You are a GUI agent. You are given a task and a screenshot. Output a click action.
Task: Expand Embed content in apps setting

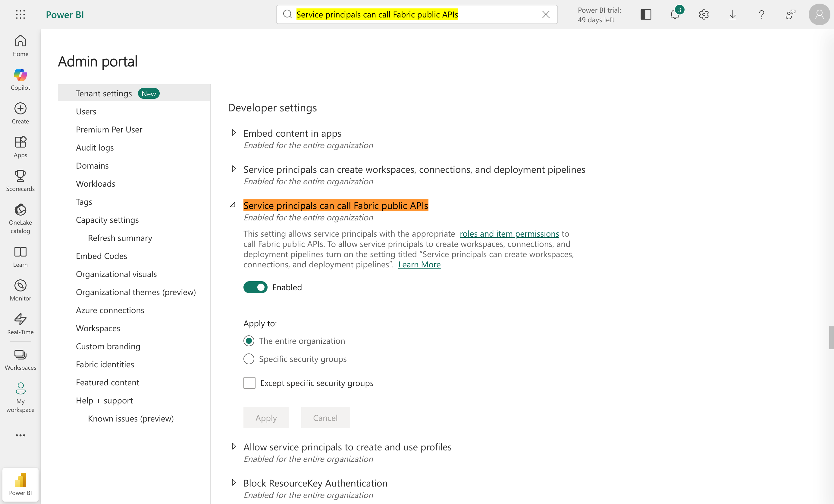(234, 132)
